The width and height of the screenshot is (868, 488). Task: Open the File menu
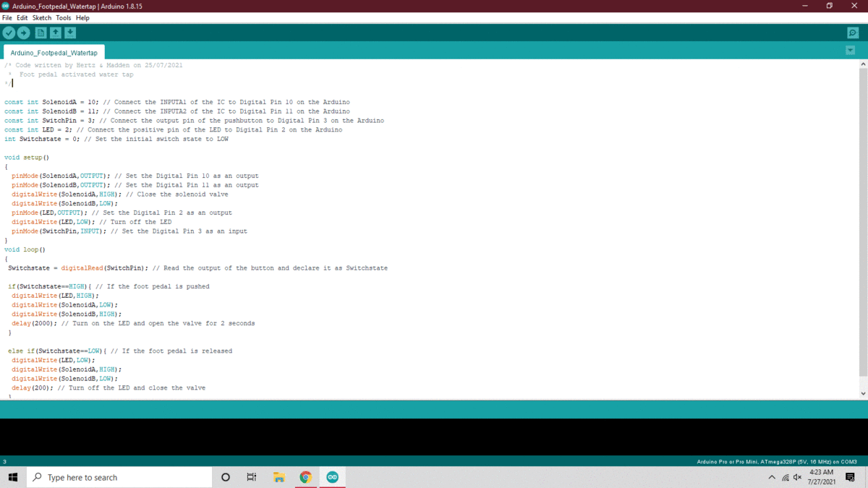point(7,17)
